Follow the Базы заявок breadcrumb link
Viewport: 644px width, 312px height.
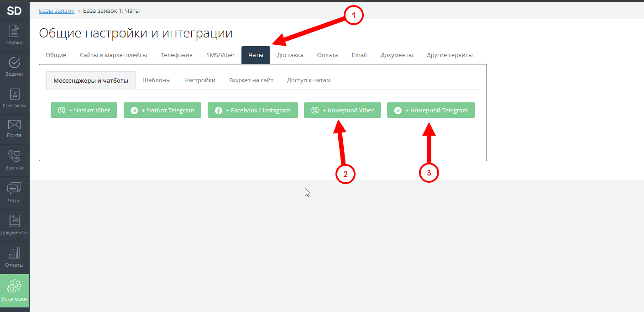point(57,11)
